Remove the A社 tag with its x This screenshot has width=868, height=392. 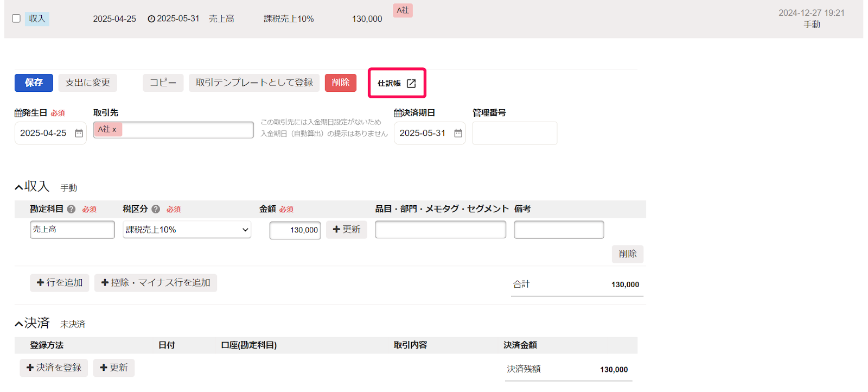[114, 129]
